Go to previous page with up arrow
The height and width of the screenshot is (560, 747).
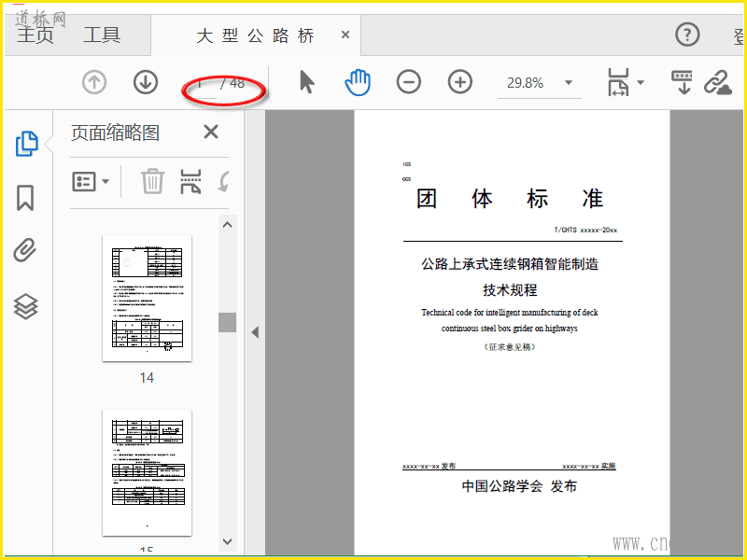click(94, 82)
